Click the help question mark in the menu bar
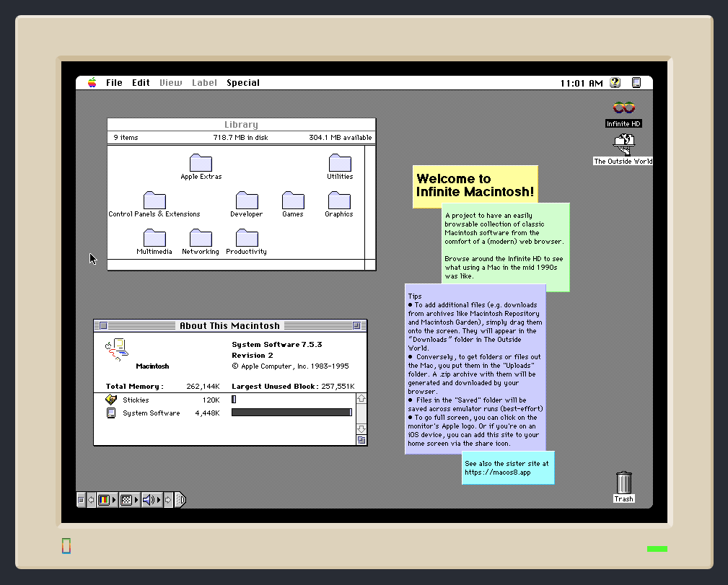This screenshot has height=585, width=728. tap(615, 82)
